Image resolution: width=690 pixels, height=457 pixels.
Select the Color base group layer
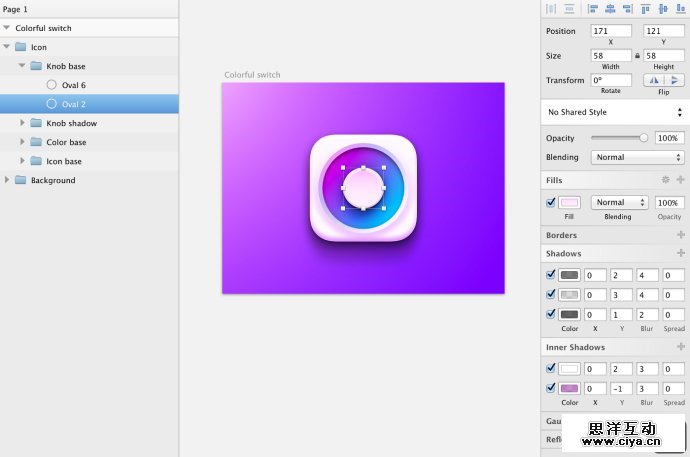66,142
